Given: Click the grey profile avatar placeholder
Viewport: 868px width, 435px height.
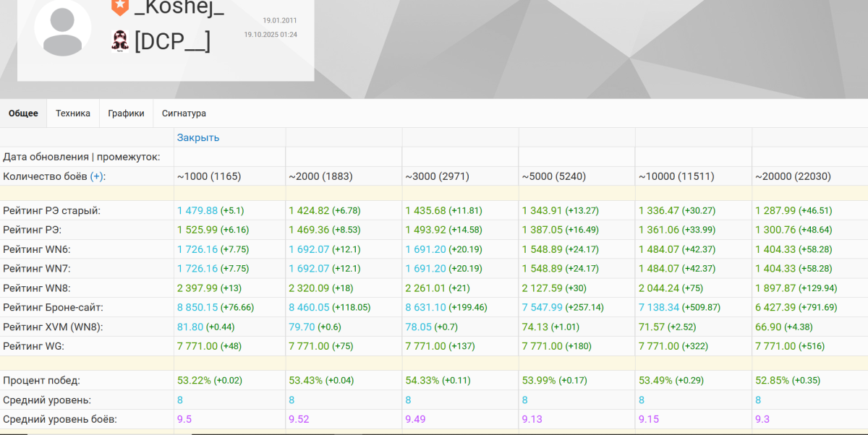Looking at the screenshot, I should (63, 28).
